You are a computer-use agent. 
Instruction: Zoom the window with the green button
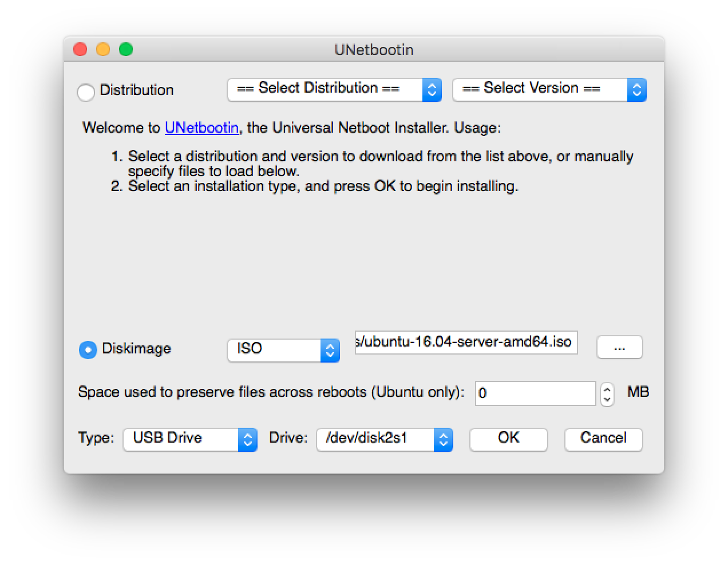pyautogui.click(x=126, y=50)
